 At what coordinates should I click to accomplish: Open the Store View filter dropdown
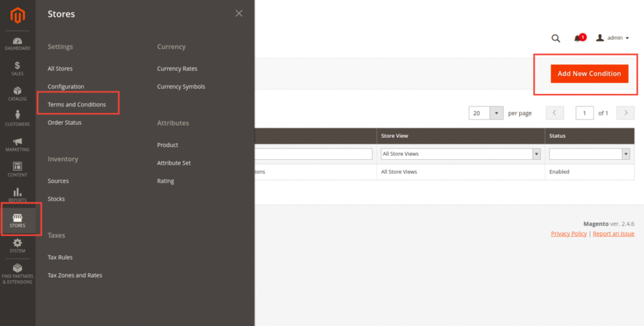tap(536, 154)
